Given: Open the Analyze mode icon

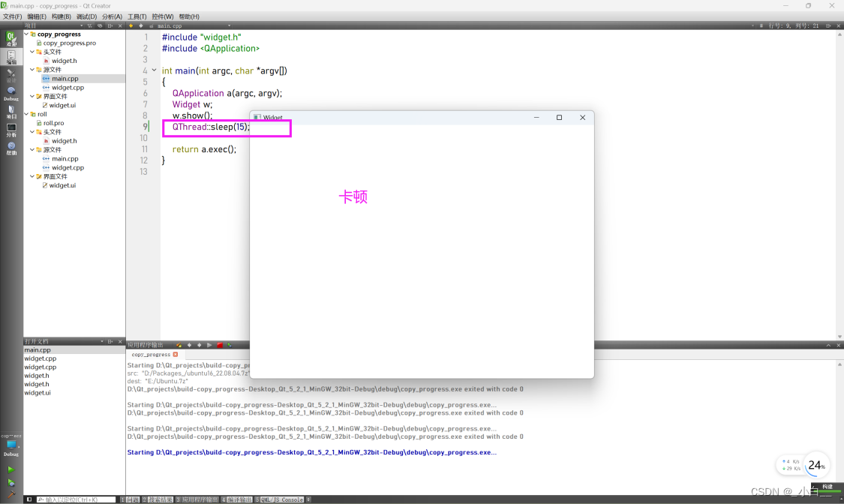Looking at the screenshot, I should pyautogui.click(x=11, y=130).
